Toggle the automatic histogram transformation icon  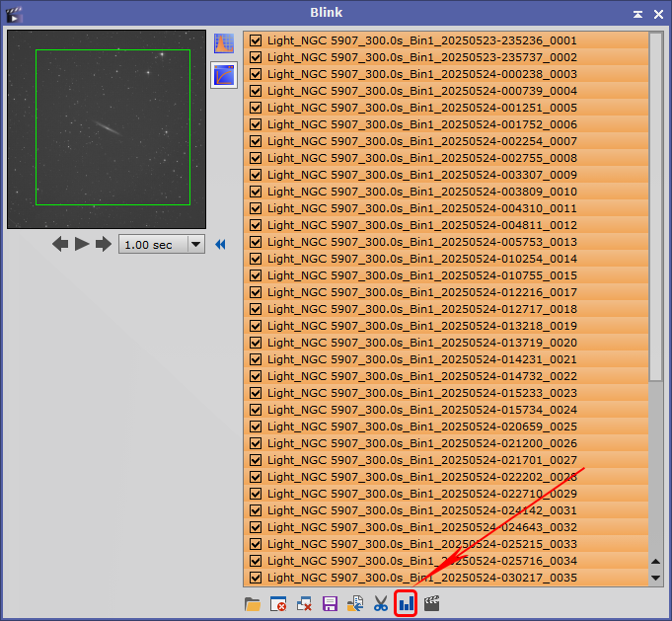point(224,43)
